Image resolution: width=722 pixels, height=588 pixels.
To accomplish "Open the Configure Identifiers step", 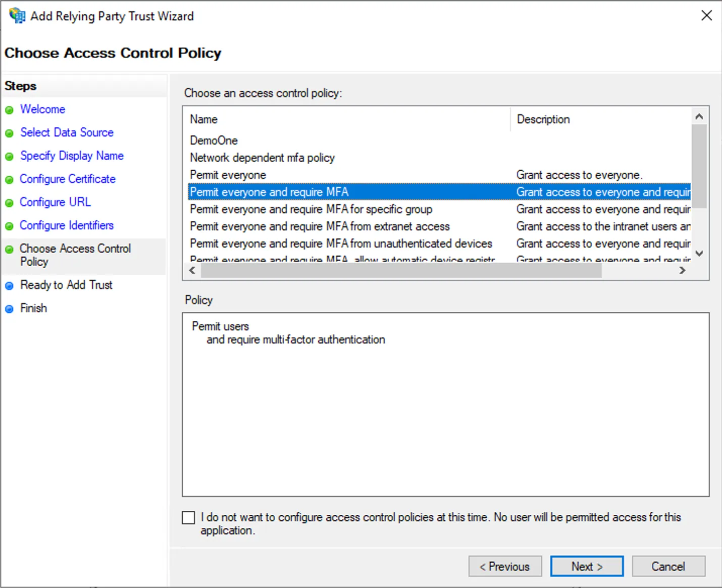I will pyautogui.click(x=66, y=225).
